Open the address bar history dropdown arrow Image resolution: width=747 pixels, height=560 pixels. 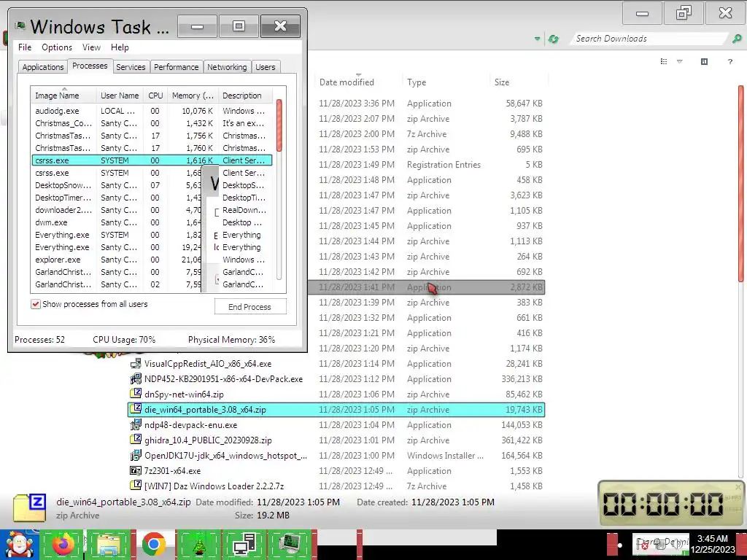538,39
